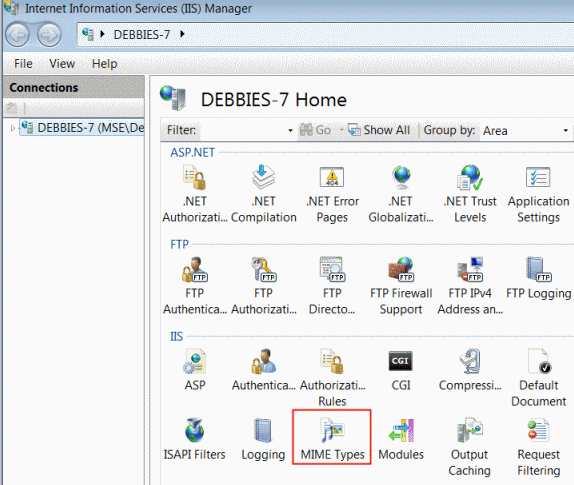Open the Filter dropdown arrow
The width and height of the screenshot is (574, 485).
[x=290, y=130]
